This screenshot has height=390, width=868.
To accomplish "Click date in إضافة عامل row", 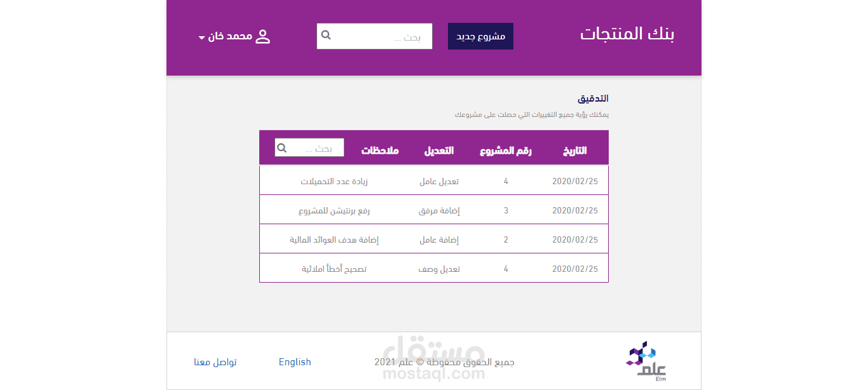I will [x=575, y=239].
